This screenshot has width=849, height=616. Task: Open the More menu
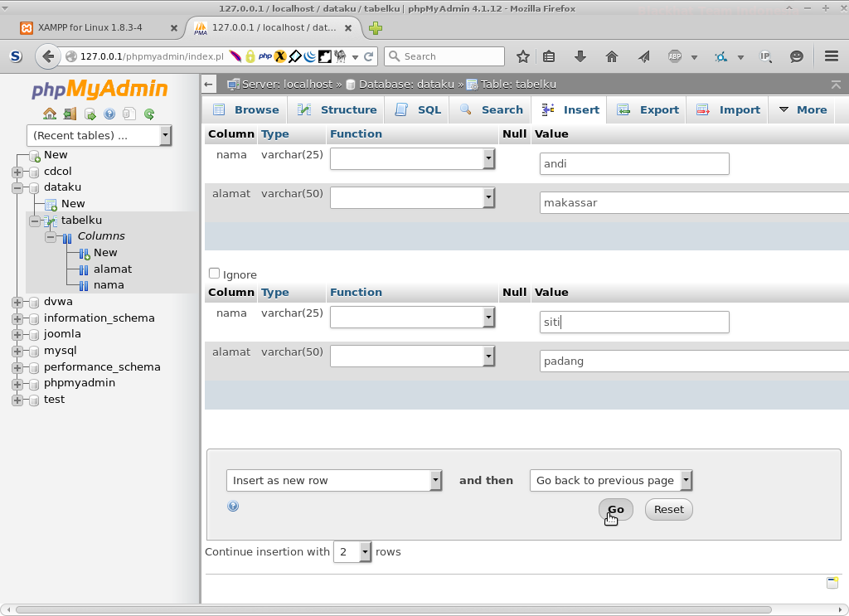coord(802,109)
